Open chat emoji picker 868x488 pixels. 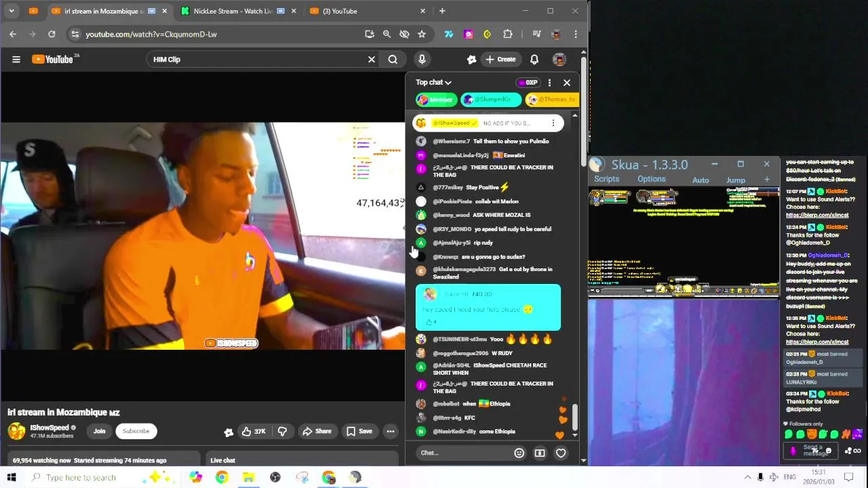tap(519, 453)
